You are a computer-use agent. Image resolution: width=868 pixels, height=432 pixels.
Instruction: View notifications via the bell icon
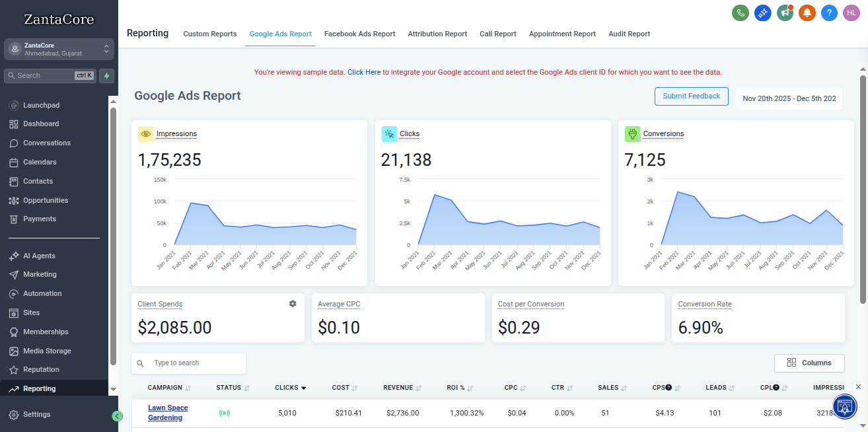click(x=807, y=12)
